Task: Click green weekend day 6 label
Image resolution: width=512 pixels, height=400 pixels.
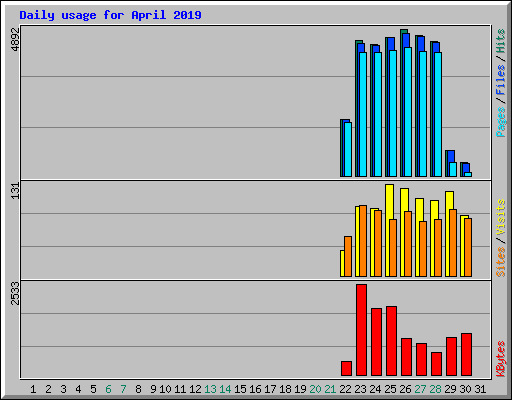Action: (x=108, y=389)
